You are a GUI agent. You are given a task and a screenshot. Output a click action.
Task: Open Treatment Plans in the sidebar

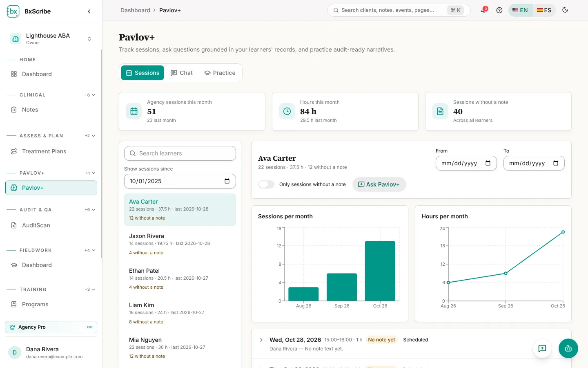(x=51, y=151)
